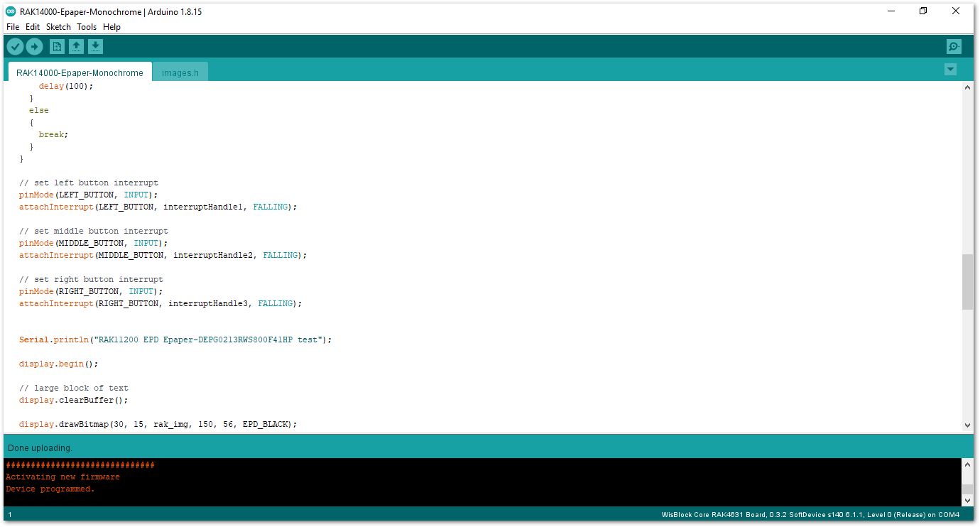Click the pinMode(RIGHT_BUTTON, INPUT) line
Viewport: 980px width, 527px height.
91,291
